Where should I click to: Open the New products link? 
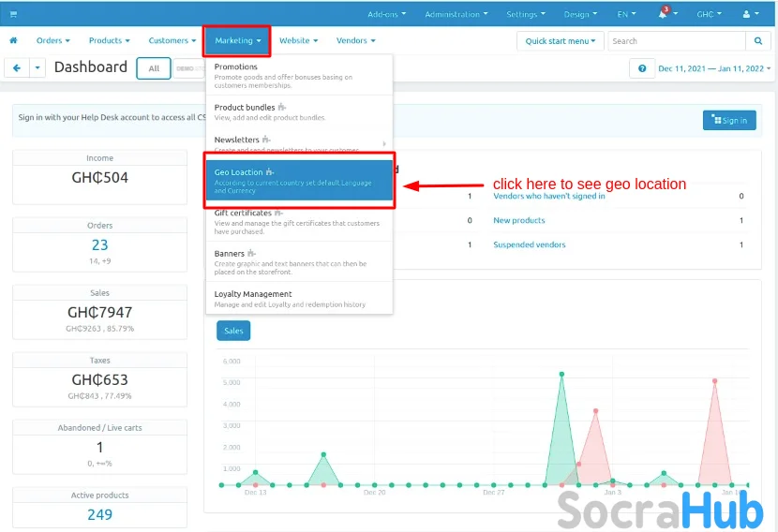pos(518,221)
